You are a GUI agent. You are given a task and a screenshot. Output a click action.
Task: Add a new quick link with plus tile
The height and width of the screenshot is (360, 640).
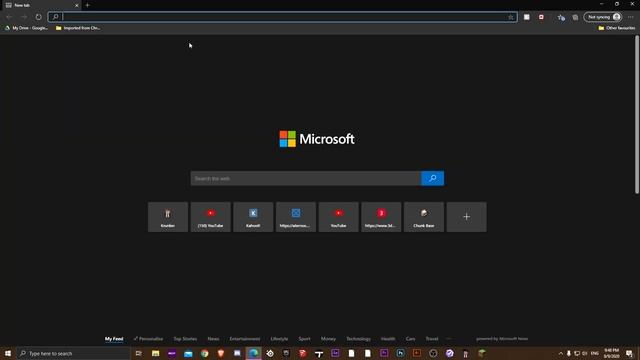coord(467,217)
